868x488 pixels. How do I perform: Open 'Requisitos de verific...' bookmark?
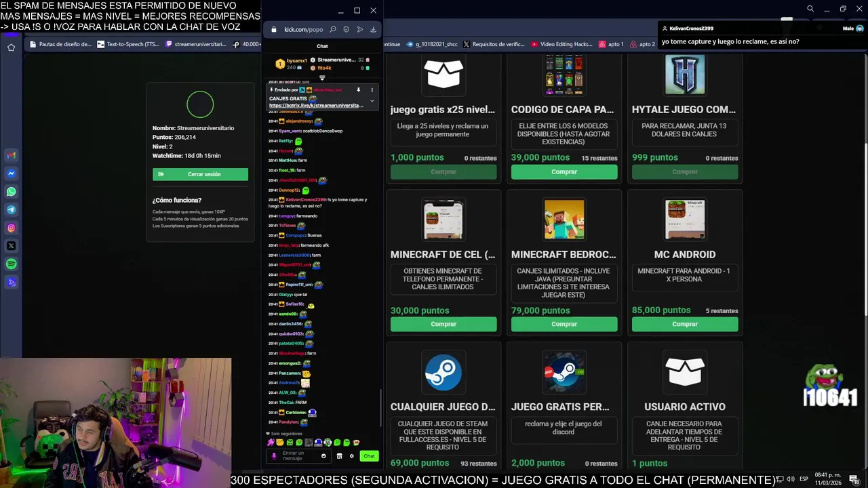pos(494,44)
